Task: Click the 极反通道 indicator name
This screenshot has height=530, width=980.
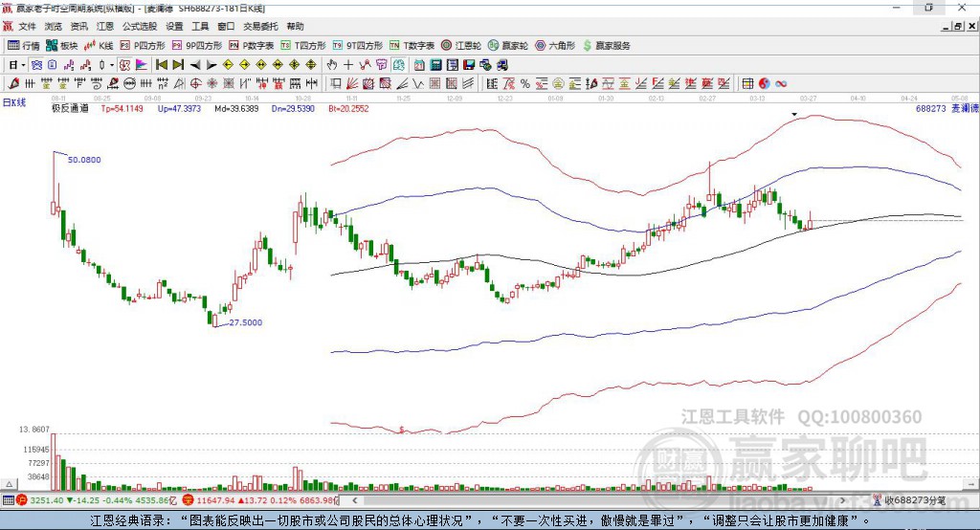Action: pos(70,108)
